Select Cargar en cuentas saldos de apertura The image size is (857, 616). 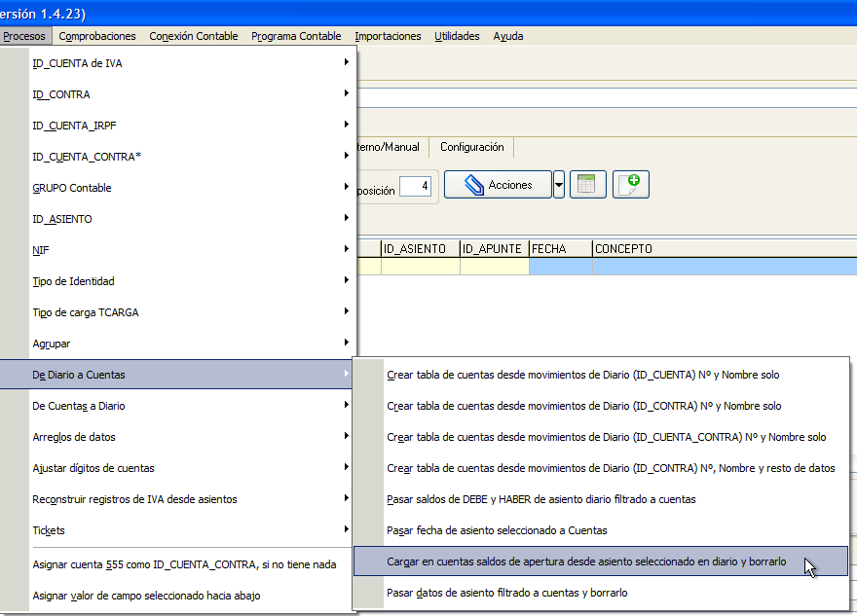pyautogui.click(x=601, y=562)
